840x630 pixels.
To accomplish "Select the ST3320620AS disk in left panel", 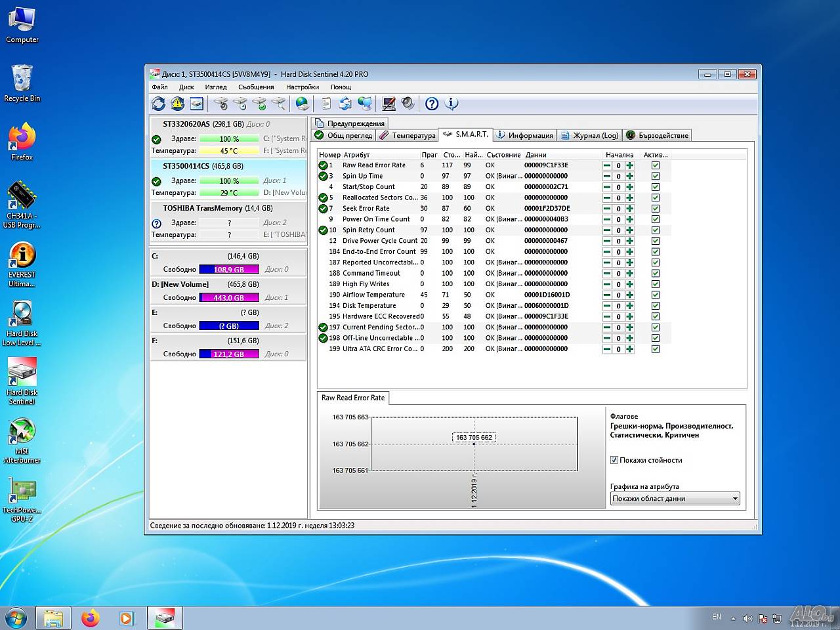I will [x=228, y=137].
